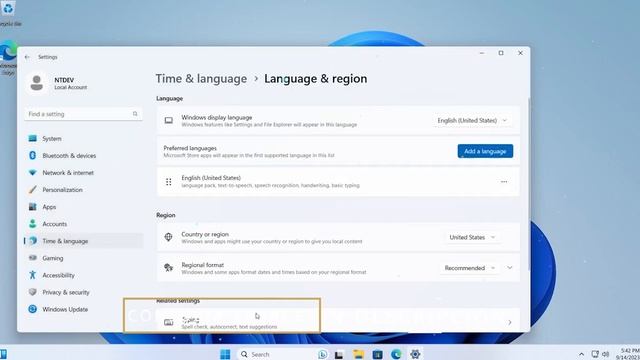Screen dimensions: 640x360
Task: Show hidden icons in system tray
Action: click(x=581, y=354)
